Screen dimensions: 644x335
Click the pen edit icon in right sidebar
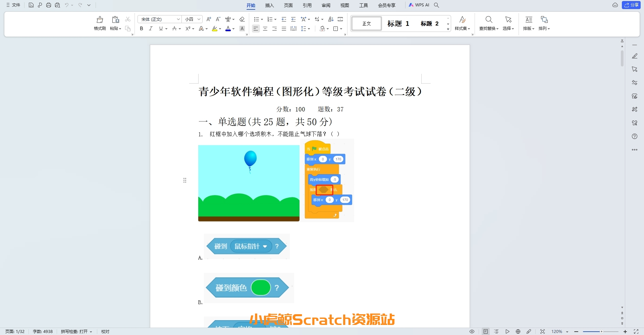(x=635, y=56)
